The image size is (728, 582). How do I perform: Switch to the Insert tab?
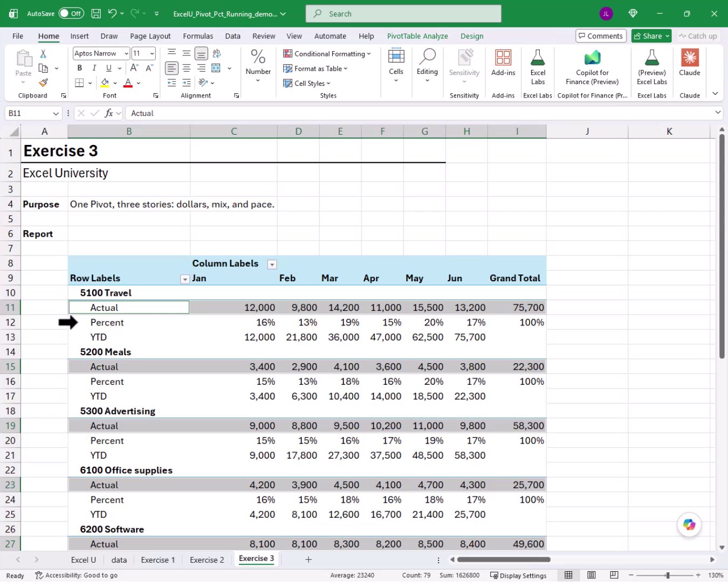pos(79,36)
